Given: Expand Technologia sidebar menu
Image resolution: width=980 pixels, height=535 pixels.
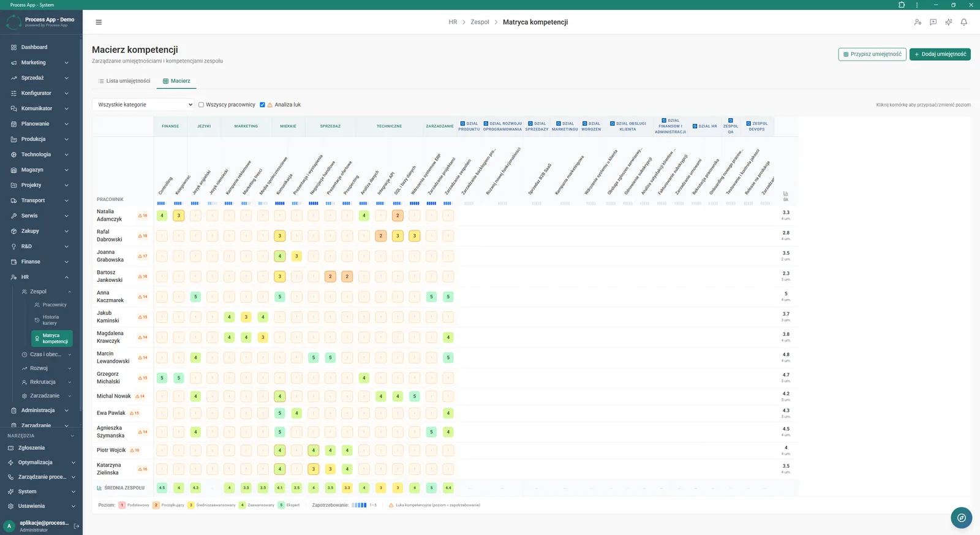Looking at the screenshot, I should [41, 154].
